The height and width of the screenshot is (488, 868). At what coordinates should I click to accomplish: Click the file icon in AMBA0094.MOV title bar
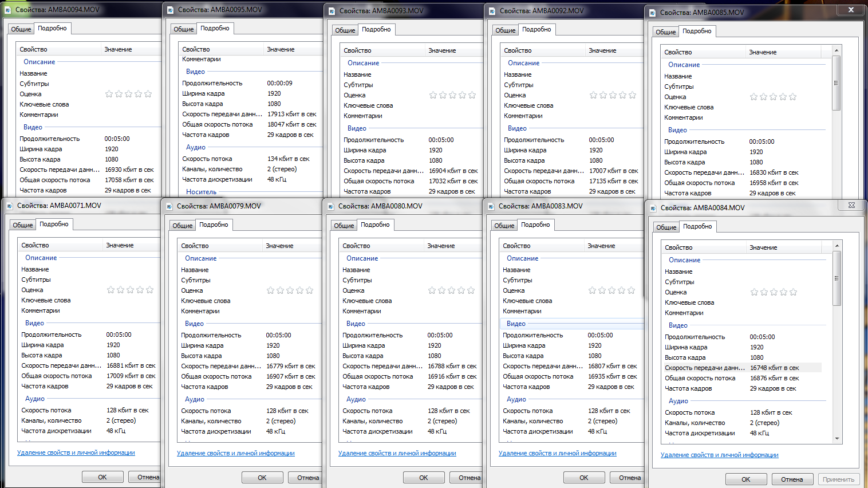[8, 10]
